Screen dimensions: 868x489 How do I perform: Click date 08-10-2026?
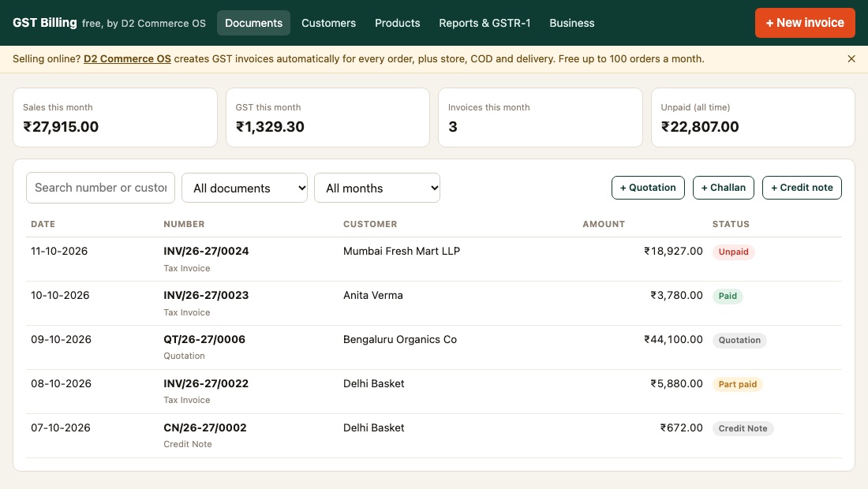(61, 384)
